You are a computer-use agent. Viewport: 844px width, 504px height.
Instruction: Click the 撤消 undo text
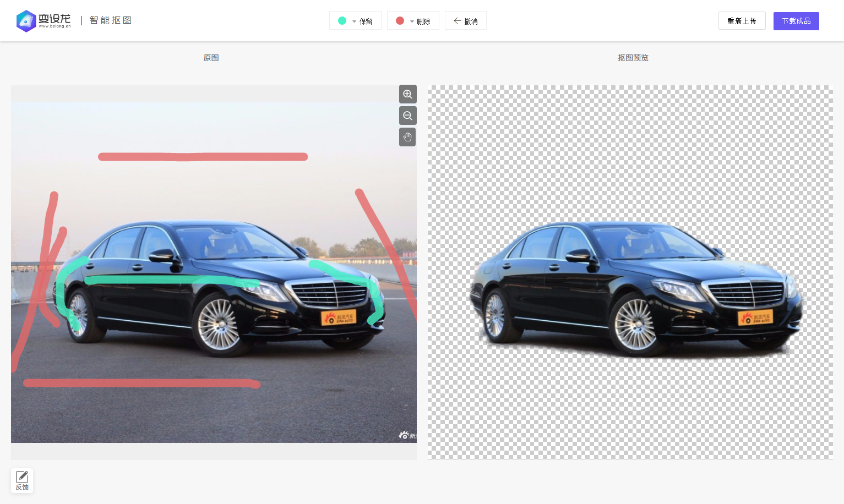471,21
